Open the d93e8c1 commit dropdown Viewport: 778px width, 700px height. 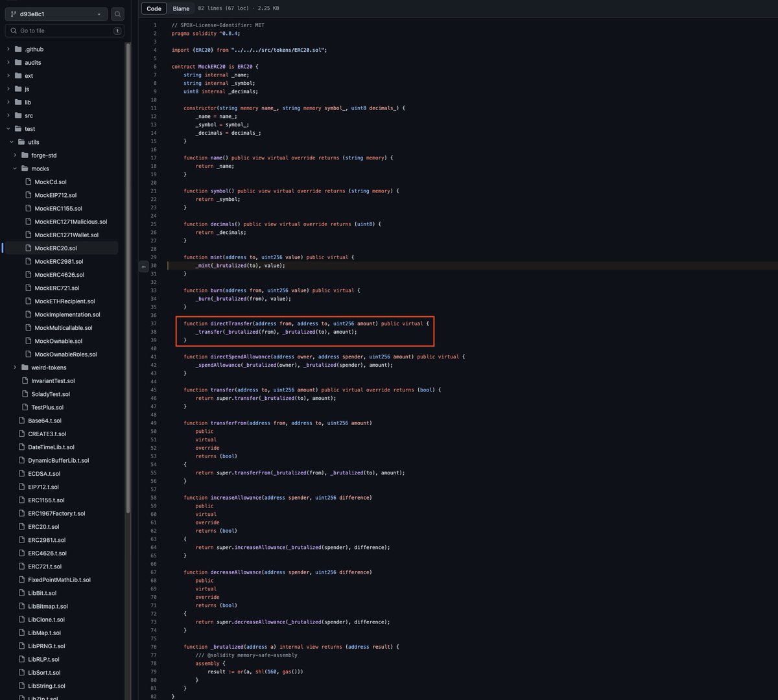(56, 14)
